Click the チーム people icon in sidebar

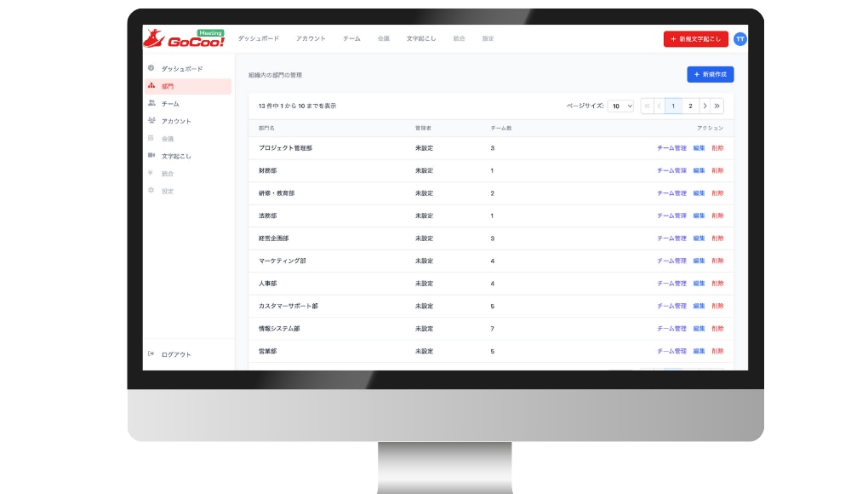[151, 103]
